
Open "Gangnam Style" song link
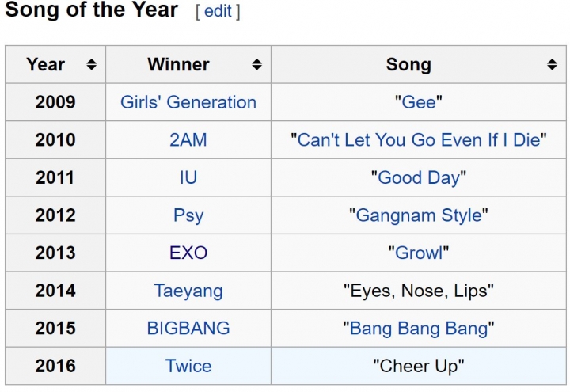(418, 215)
